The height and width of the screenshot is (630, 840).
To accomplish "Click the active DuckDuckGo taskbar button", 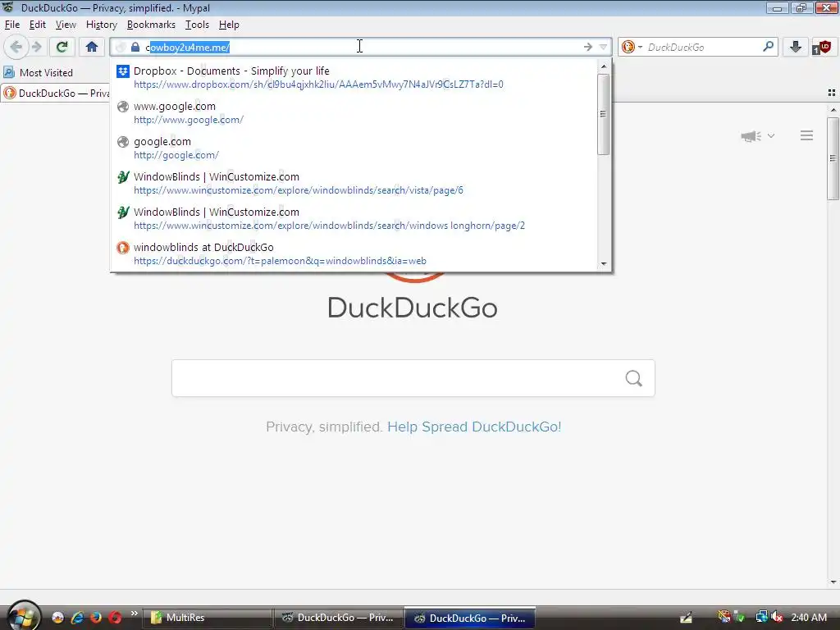I will point(469,618).
